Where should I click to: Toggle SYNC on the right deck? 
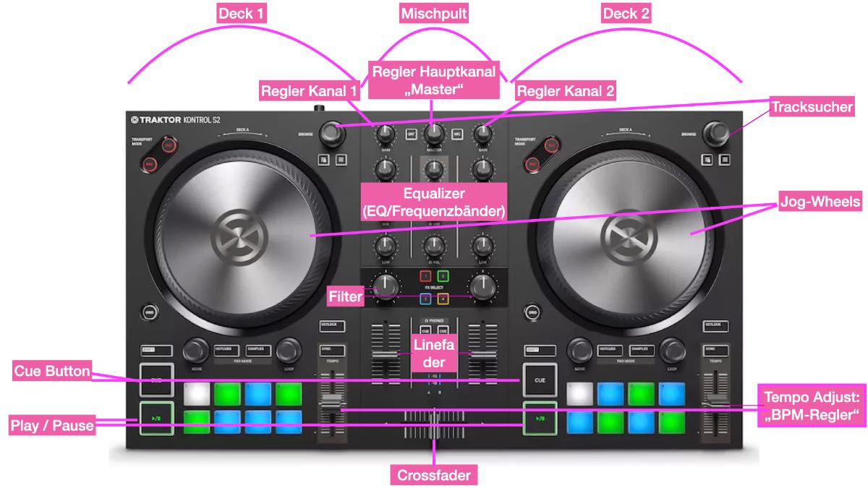pyautogui.click(x=716, y=350)
